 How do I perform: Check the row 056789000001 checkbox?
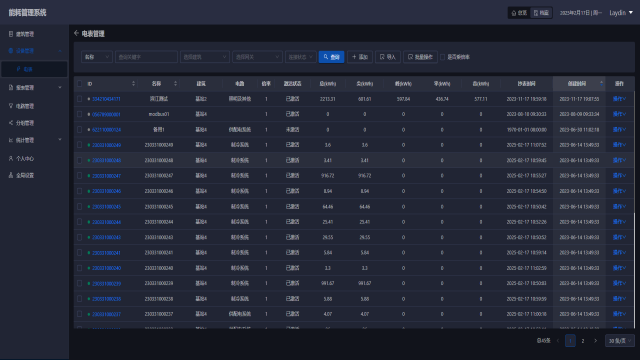coord(80,114)
